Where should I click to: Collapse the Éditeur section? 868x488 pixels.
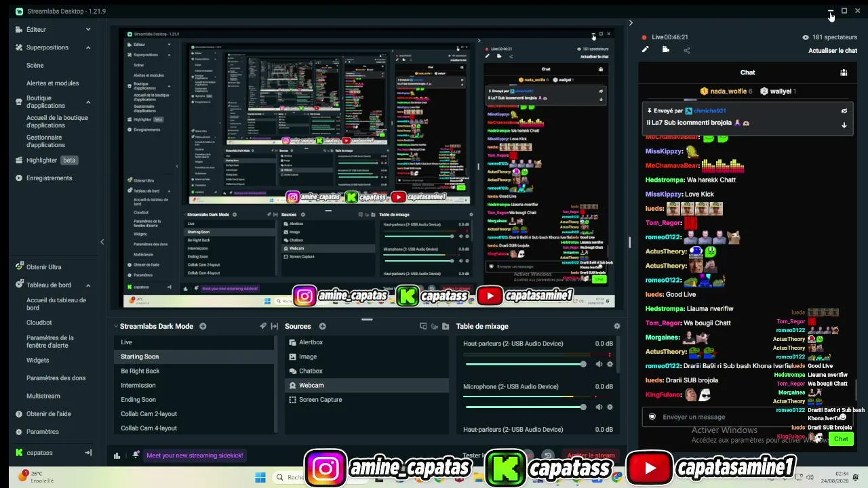(88, 29)
